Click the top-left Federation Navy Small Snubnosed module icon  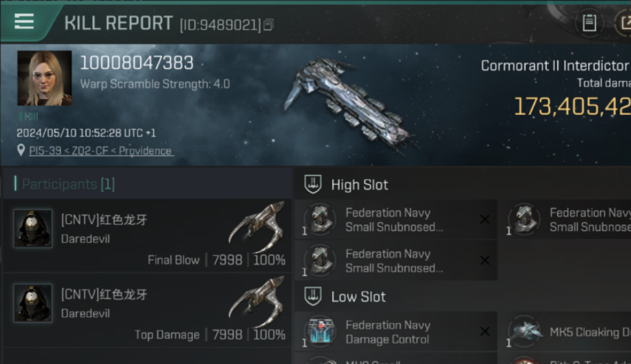point(320,219)
